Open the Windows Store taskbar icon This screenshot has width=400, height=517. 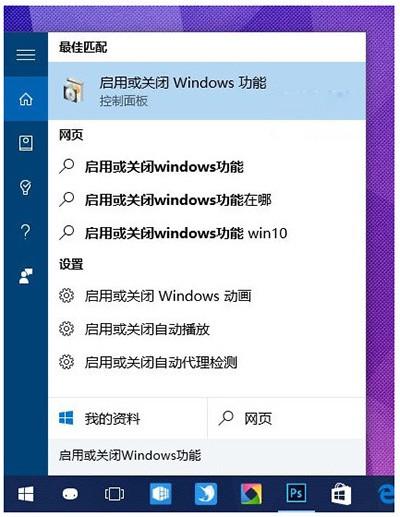click(341, 493)
